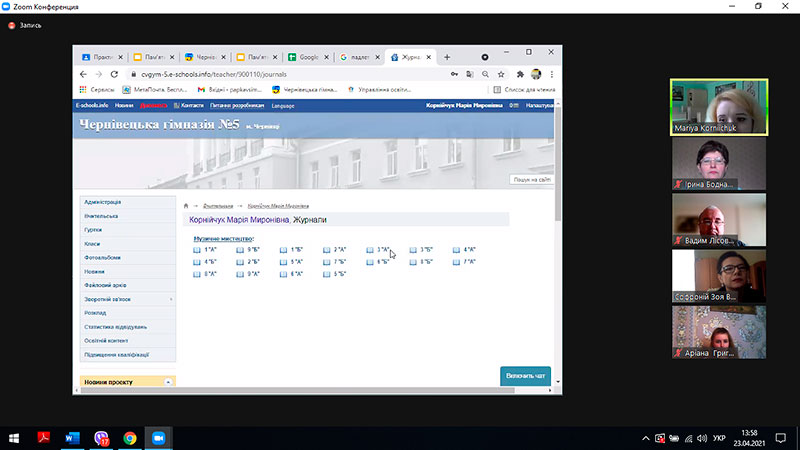This screenshot has height=450, width=800.
Task: Click the bookmark star icon in address bar
Action: point(501,74)
